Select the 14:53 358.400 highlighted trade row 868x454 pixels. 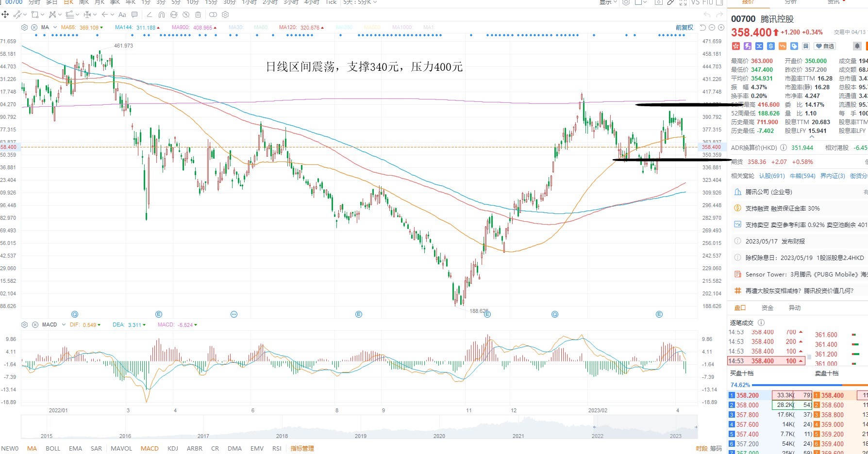pyautogui.click(x=766, y=361)
